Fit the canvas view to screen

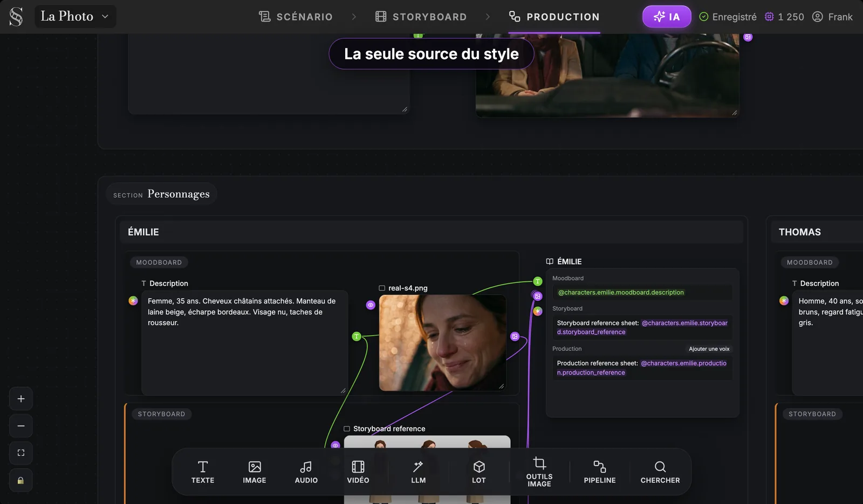(x=21, y=453)
